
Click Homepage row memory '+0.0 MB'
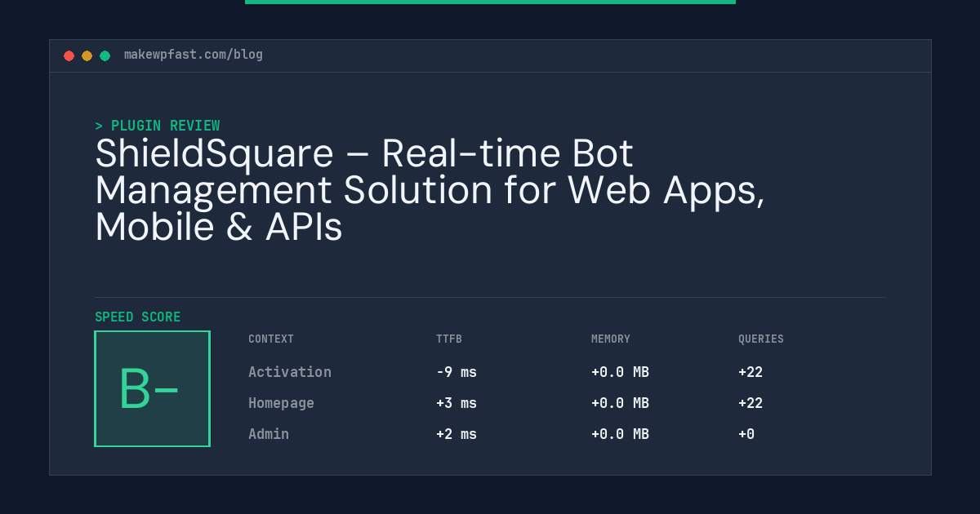pos(621,403)
